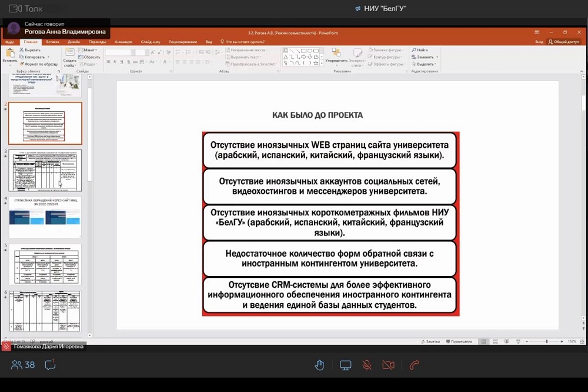Toggle the disabled camera button
Image resolution: width=588 pixels, height=392 pixels.
(388, 365)
